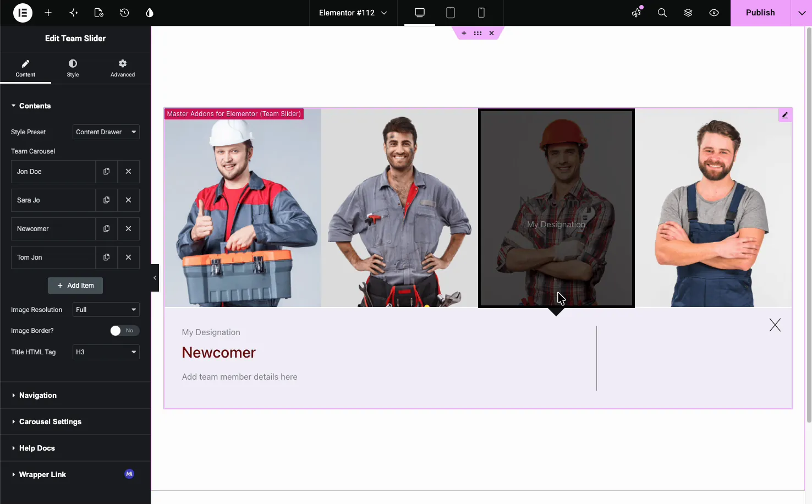This screenshot has width=812, height=504.
Task: Open the finder search icon
Action: coord(662,13)
